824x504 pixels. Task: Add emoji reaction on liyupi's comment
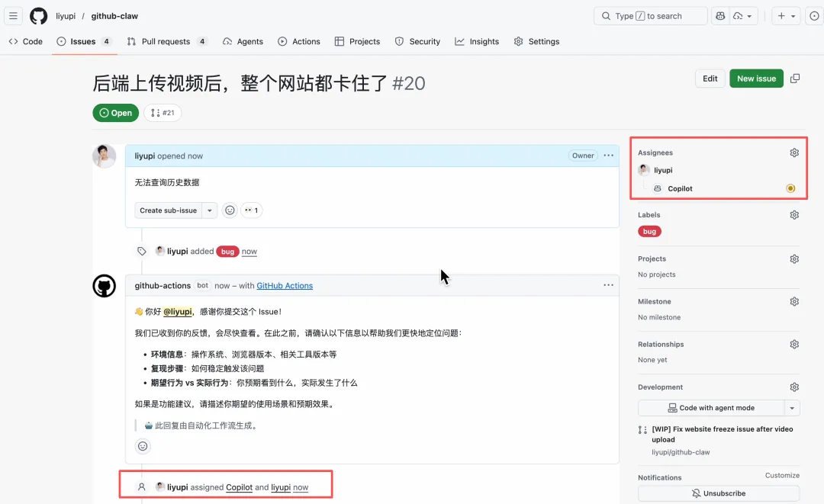click(x=230, y=210)
